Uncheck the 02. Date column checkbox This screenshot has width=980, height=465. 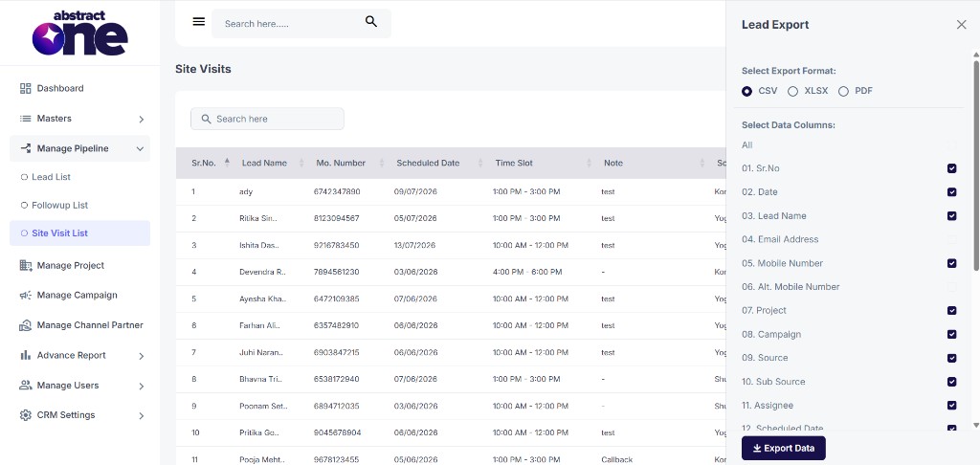pos(952,192)
